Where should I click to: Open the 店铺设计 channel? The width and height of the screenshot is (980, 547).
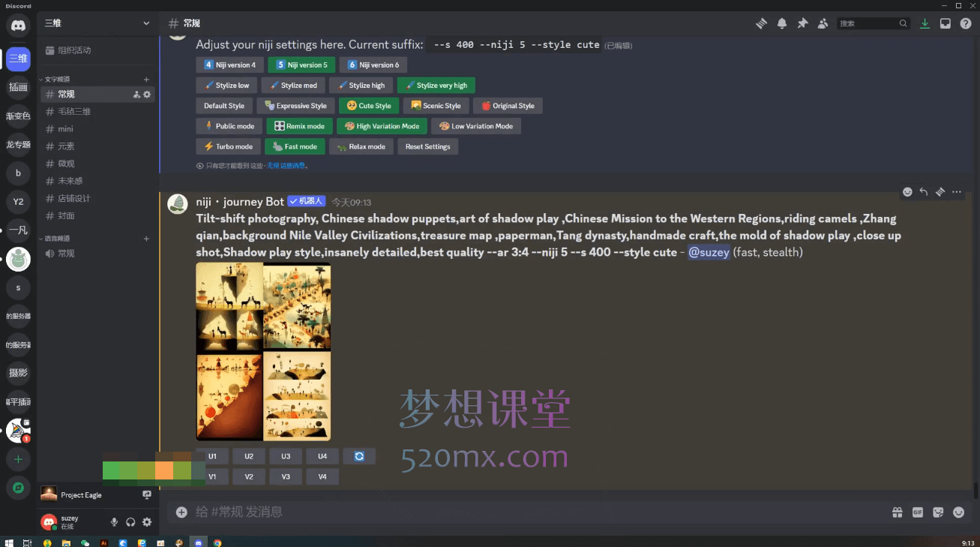(74, 198)
